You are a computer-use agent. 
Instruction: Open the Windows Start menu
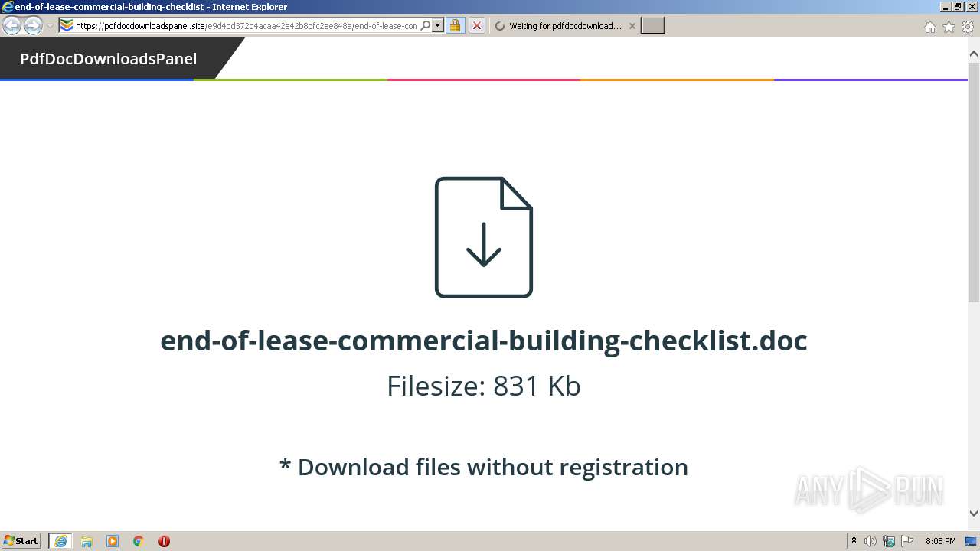click(21, 541)
